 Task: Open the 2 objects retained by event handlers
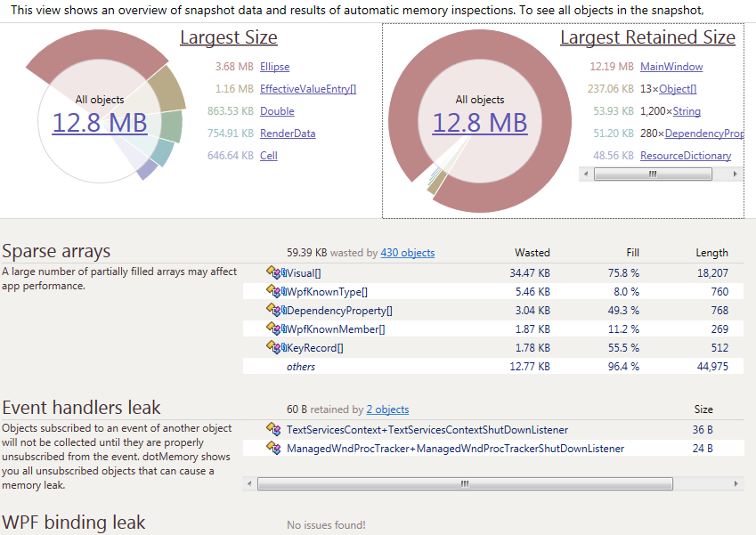point(387,409)
